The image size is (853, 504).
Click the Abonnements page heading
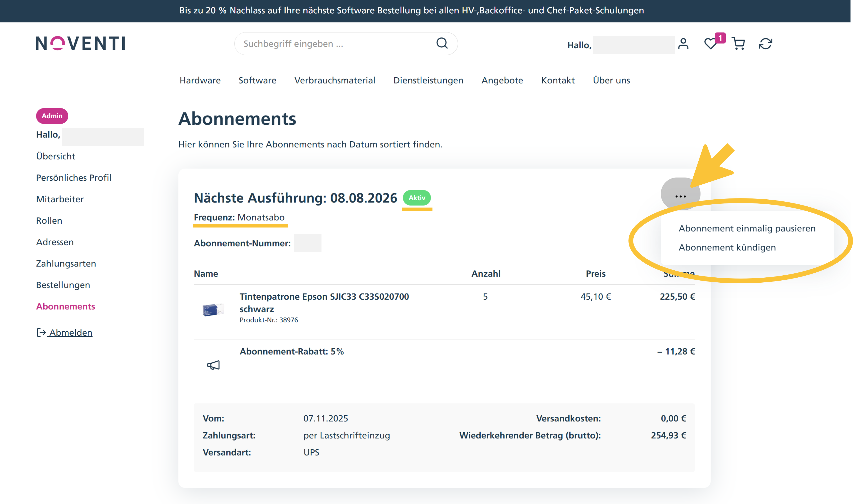pos(237,119)
